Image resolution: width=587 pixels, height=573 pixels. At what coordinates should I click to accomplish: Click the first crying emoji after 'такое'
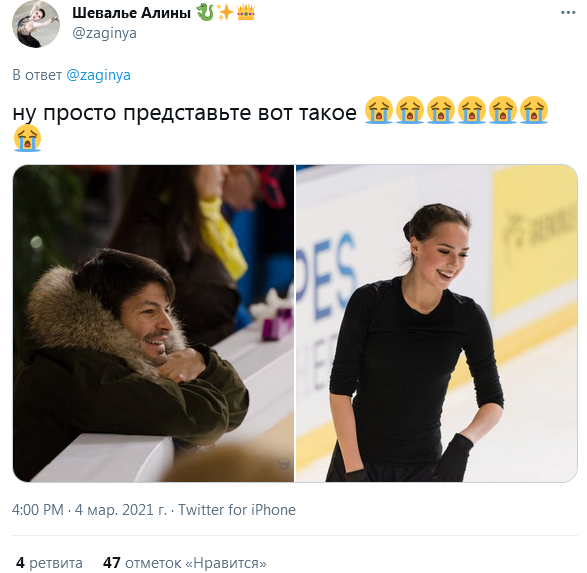pos(379,110)
